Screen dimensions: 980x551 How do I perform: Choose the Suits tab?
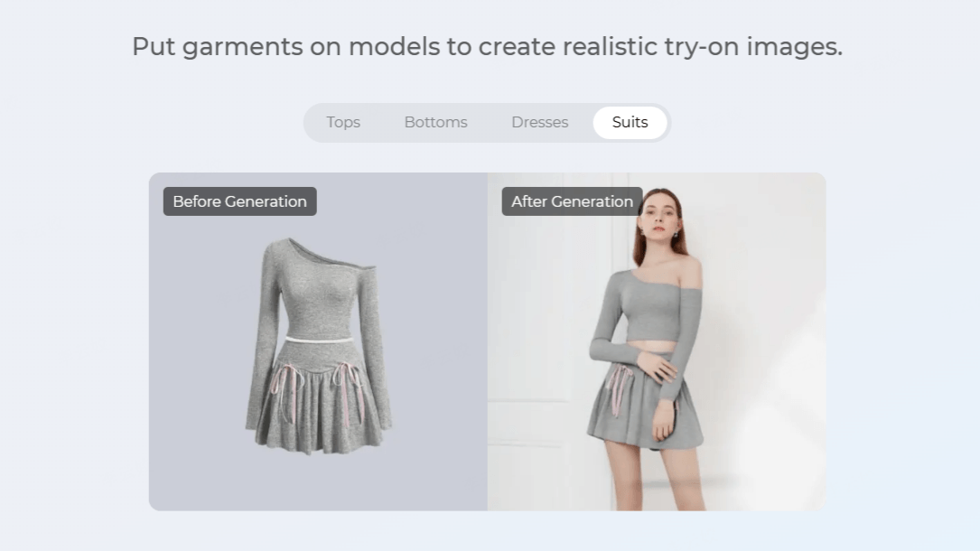630,123
